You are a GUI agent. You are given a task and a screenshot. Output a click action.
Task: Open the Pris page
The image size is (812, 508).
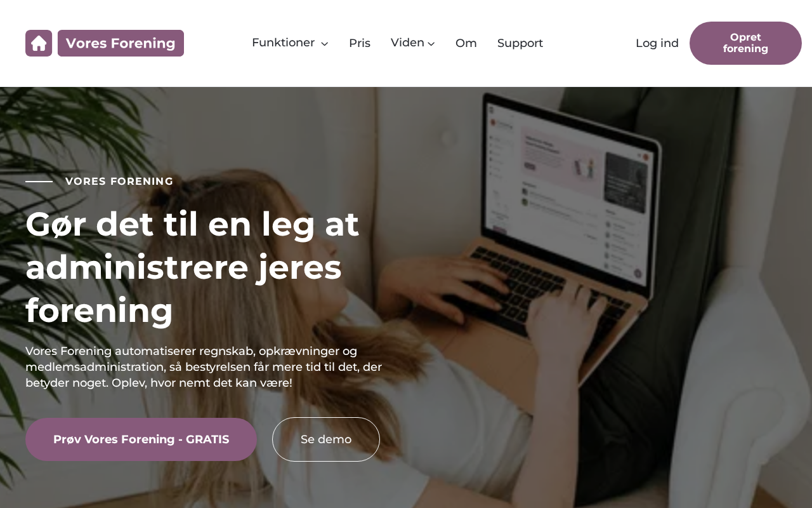tap(360, 43)
